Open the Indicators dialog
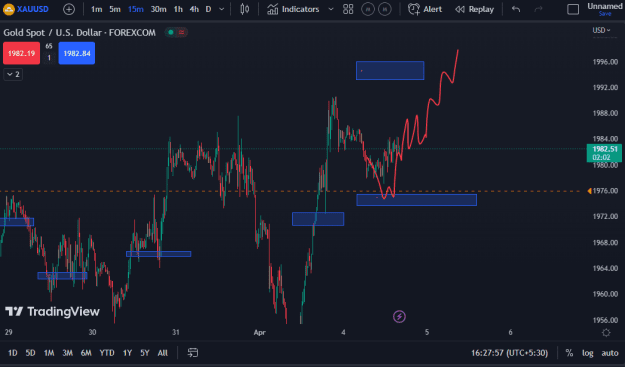The height and width of the screenshot is (367, 625). click(293, 9)
